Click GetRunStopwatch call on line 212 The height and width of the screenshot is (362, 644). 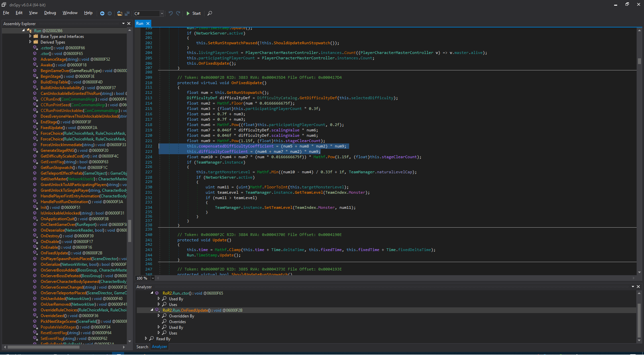[x=244, y=93]
